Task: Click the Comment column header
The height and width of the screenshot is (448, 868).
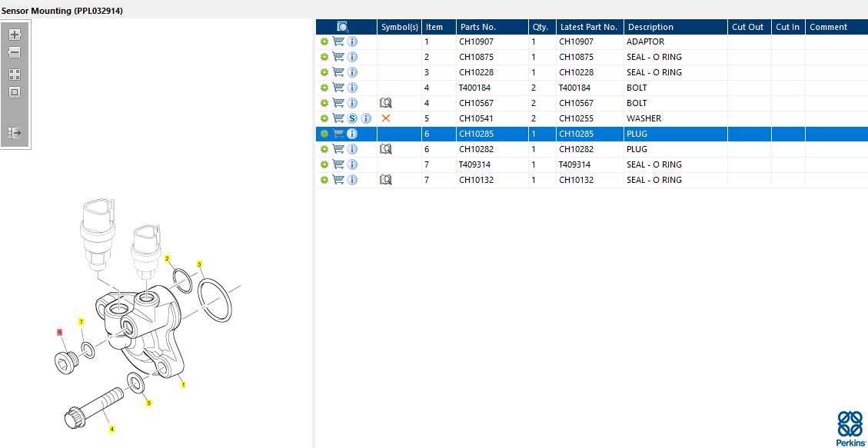Action: (836, 27)
